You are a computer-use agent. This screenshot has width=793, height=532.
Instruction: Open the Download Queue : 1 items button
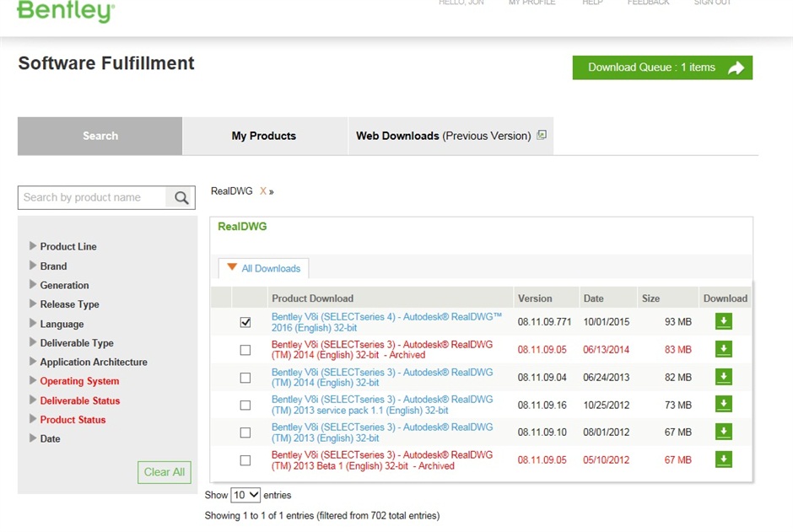(662, 67)
